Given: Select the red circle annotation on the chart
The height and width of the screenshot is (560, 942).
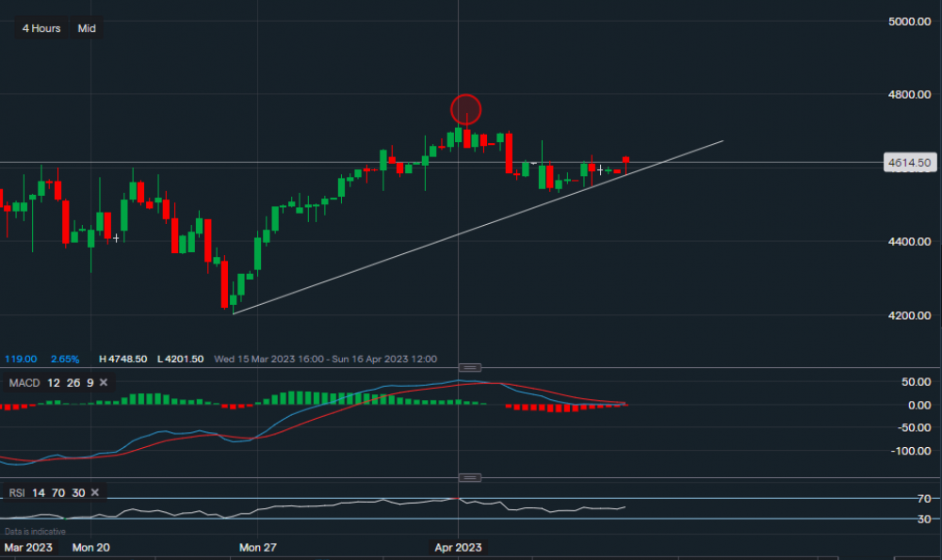Looking at the screenshot, I should (464, 108).
